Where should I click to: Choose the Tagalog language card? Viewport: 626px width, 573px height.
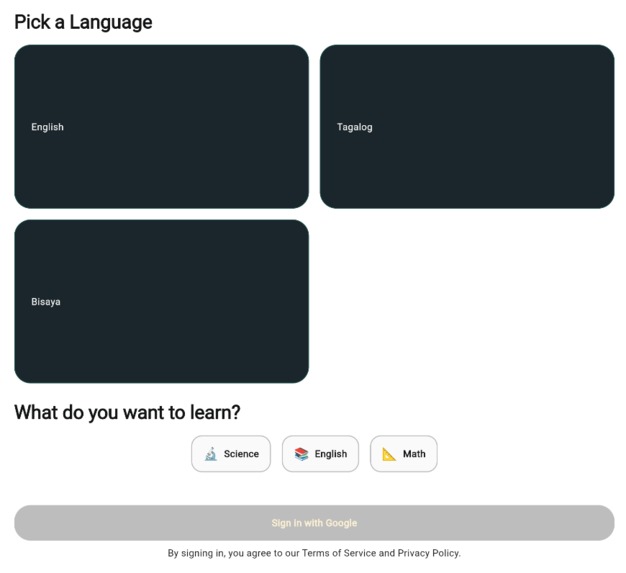click(467, 127)
